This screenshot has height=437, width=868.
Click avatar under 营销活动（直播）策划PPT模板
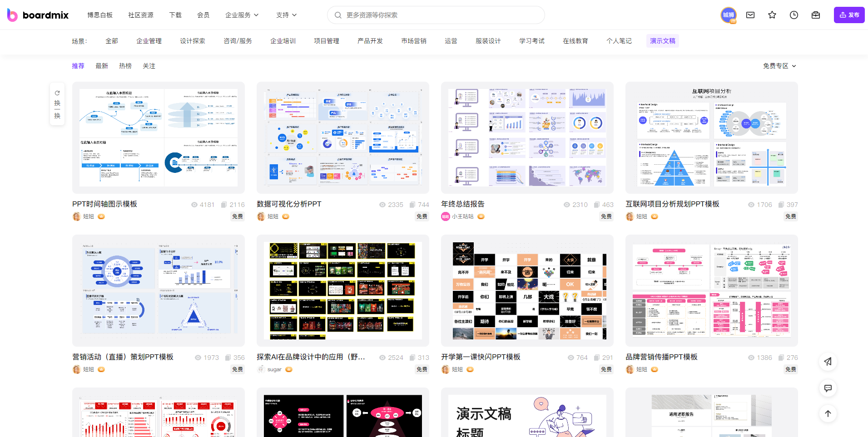[76, 369]
